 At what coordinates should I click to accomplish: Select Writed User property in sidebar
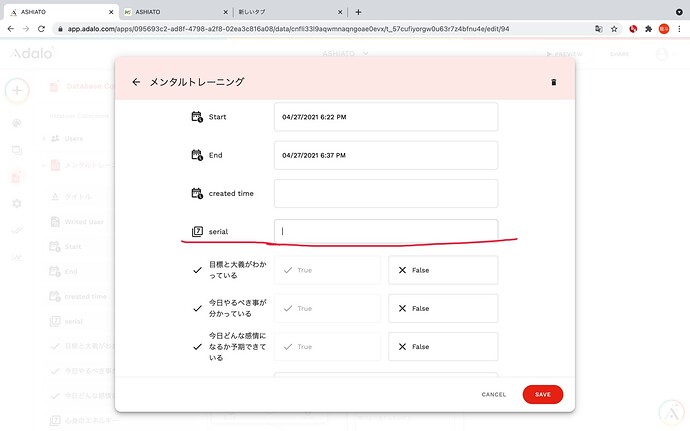pos(84,222)
